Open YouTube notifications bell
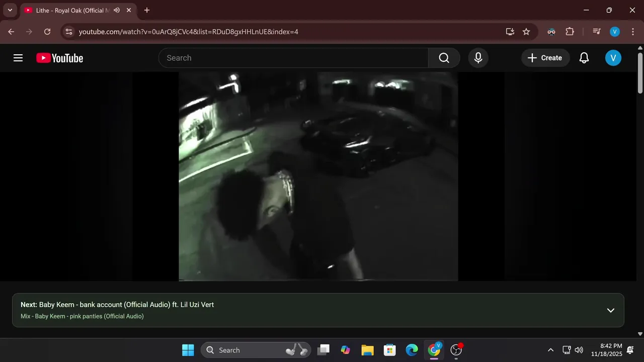 pos(584,58)
